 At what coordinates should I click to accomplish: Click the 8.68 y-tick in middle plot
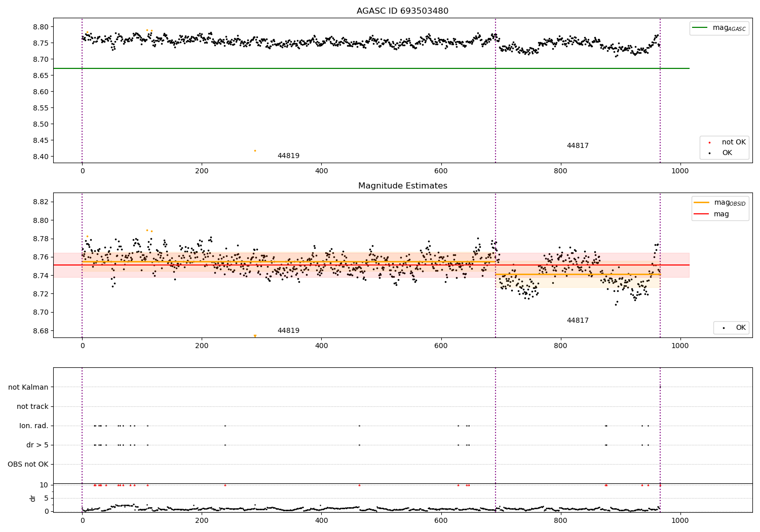pos(41,331)
